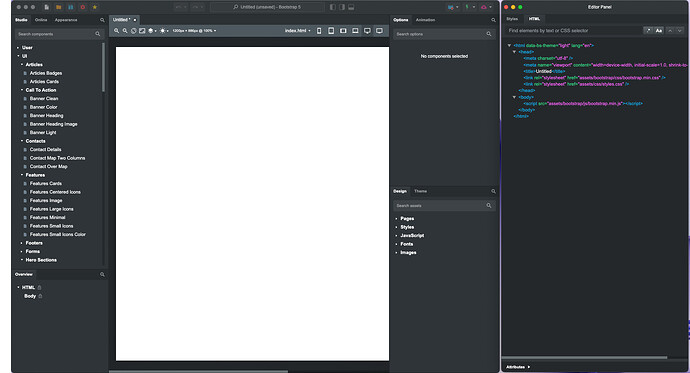Click the search icon in the Options panel header

[x=493, y=20]
